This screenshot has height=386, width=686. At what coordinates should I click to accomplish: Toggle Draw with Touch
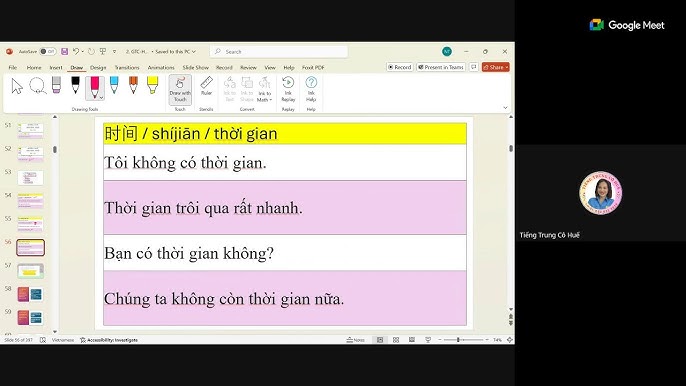pyautogui.click(x=180, y=90)
